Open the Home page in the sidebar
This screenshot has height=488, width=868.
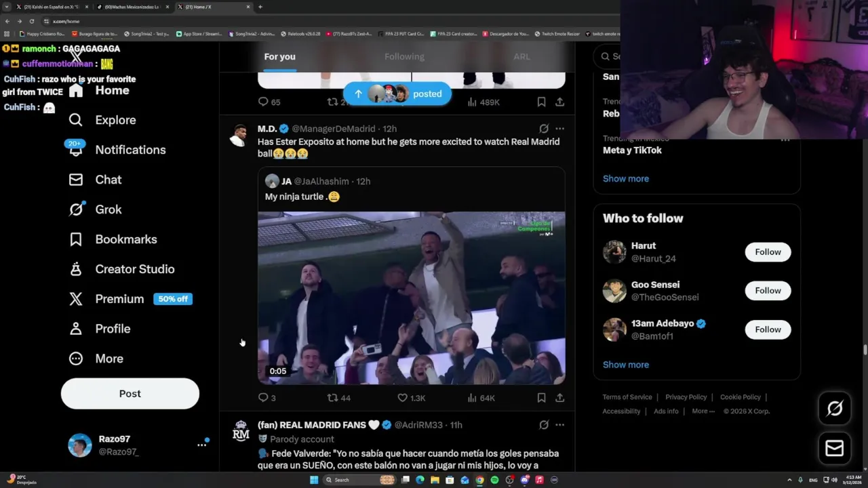[99, 90]
